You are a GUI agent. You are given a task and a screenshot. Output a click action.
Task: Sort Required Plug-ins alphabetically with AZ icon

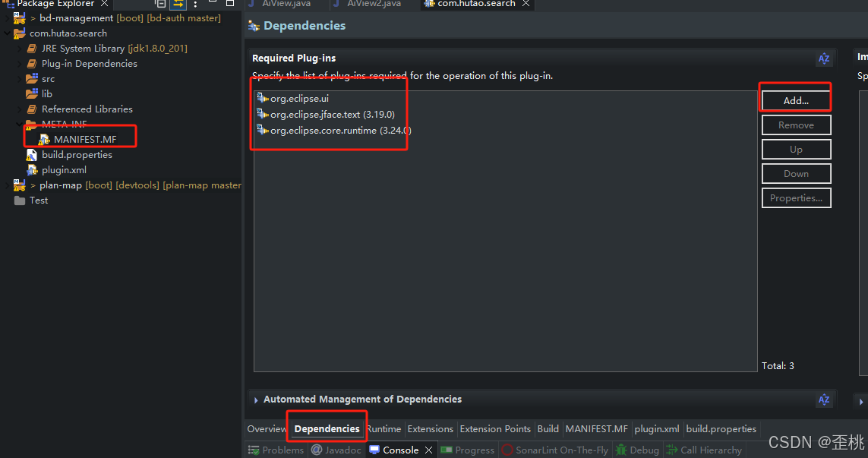point(824,58)
